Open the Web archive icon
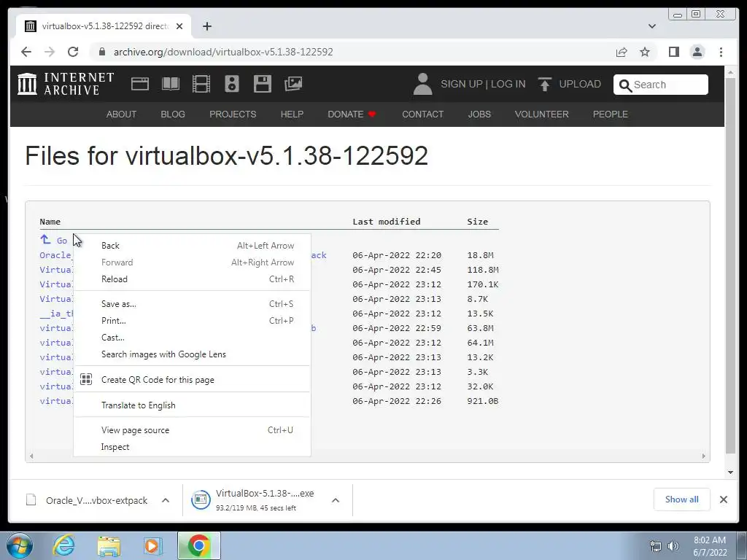Image resolution: width=747 pixels, height=560 pixels. [x=140, y=84]
